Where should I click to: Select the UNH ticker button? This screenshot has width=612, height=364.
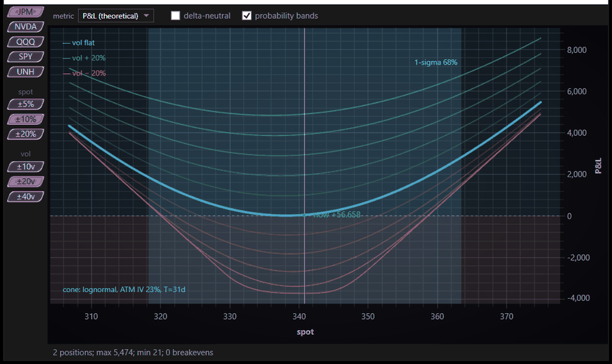pos(26,72)
